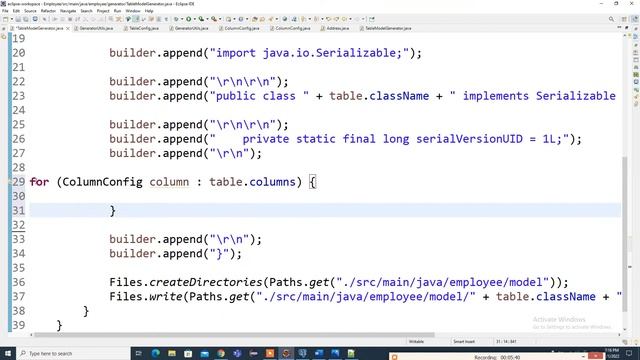
Task: Open Chrome from taskbar
Action: coord(221,353)
